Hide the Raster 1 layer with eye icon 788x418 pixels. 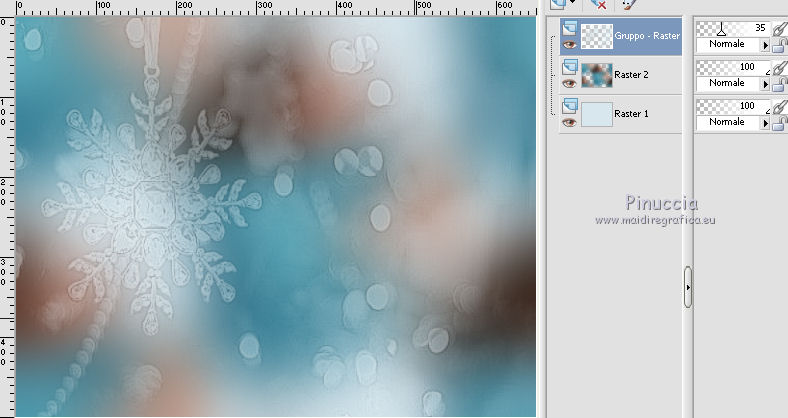569,123
